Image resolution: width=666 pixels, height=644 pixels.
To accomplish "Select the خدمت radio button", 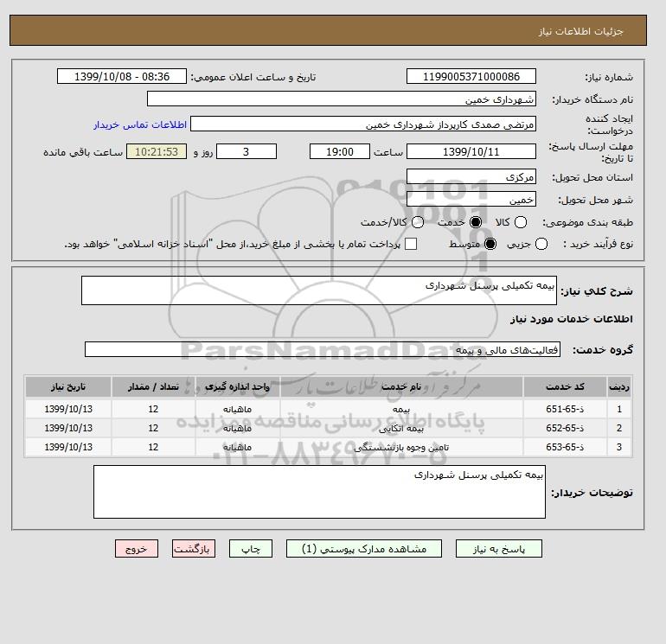I will click(476, 222).
